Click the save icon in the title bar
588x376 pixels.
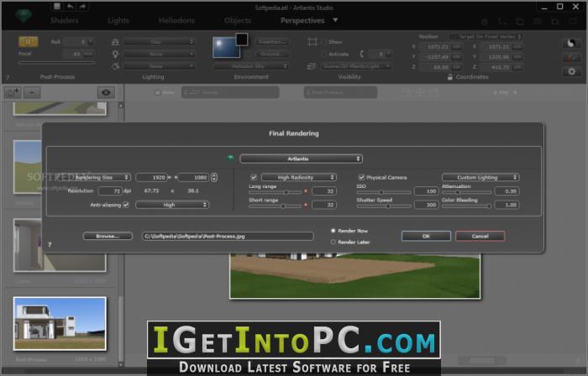click(x=57, y=6)
